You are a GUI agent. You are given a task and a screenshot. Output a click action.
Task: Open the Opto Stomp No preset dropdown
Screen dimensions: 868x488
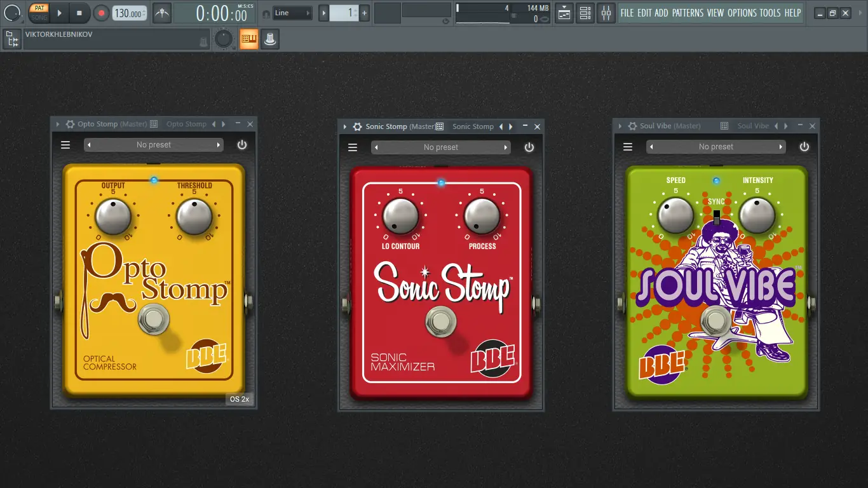154,145
